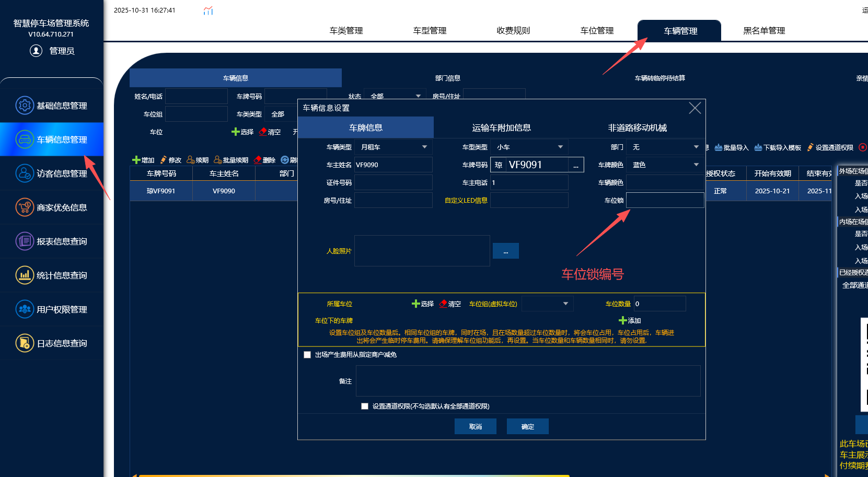The height and width of the screenshot is (477, 868).
Task: Click 增加 plus icon in vehicle toolbar
Action: pyautogui.click(x=136, y=160)
